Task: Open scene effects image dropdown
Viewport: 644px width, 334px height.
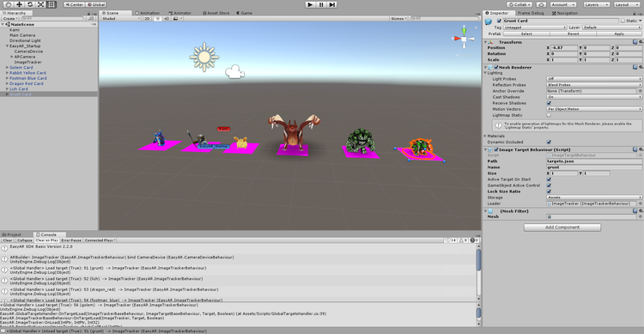Action: [177, 19]
